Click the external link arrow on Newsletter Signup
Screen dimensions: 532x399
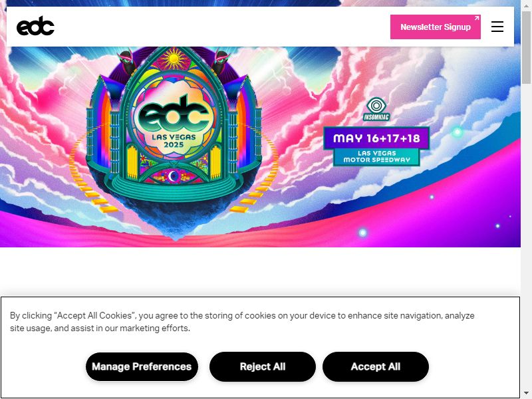pos(477,18)
